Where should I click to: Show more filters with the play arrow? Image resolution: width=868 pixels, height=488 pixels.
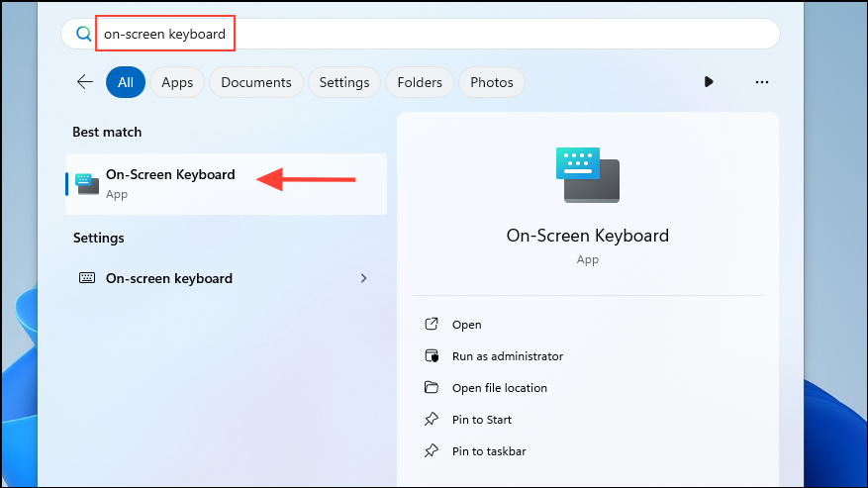[709, 82]
